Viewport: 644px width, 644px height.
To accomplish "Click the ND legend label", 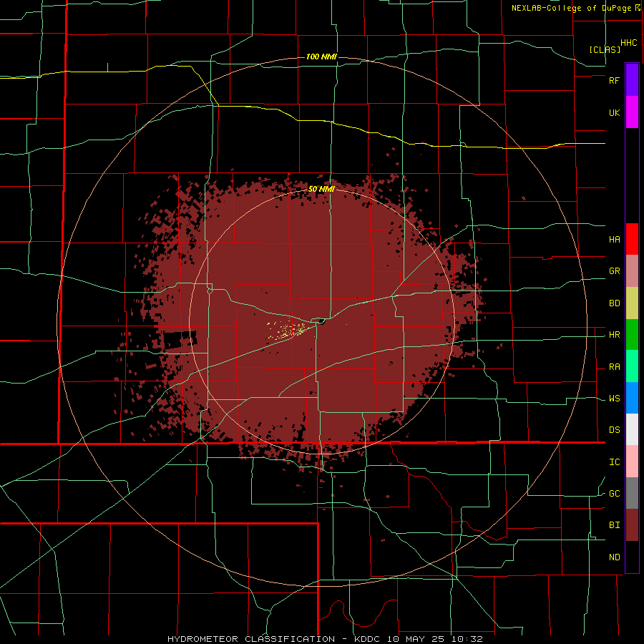I will (614, 557).
